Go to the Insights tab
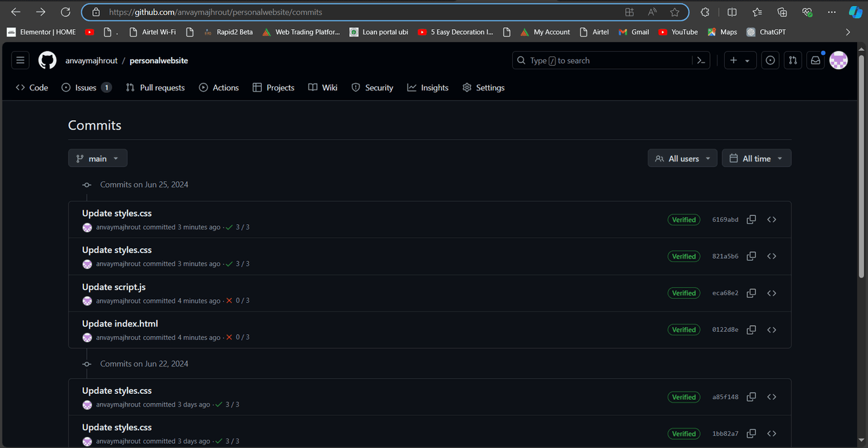The height and width of the screenshot is (448, 868). point(428,88)
